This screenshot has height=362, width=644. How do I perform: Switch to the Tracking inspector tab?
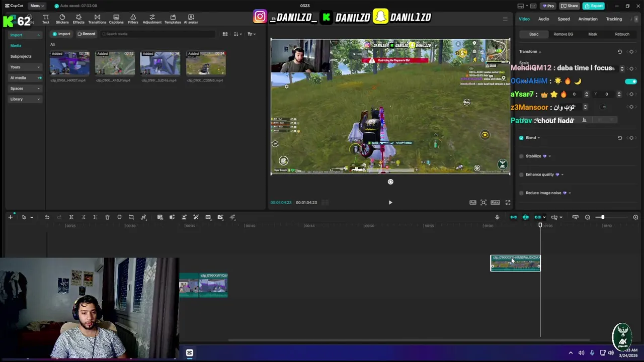pyautogui.click(x=614, y=19)
